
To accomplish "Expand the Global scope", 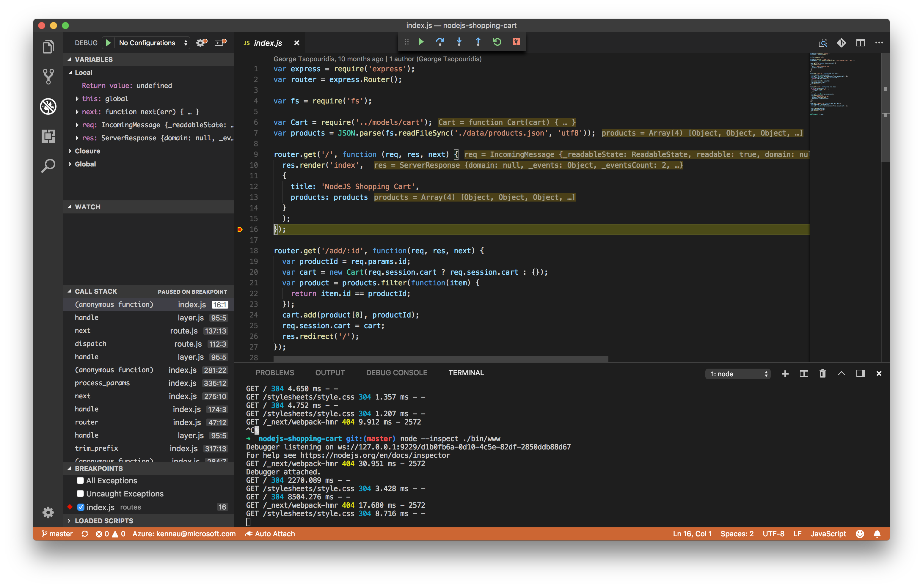I will (70, 164).
